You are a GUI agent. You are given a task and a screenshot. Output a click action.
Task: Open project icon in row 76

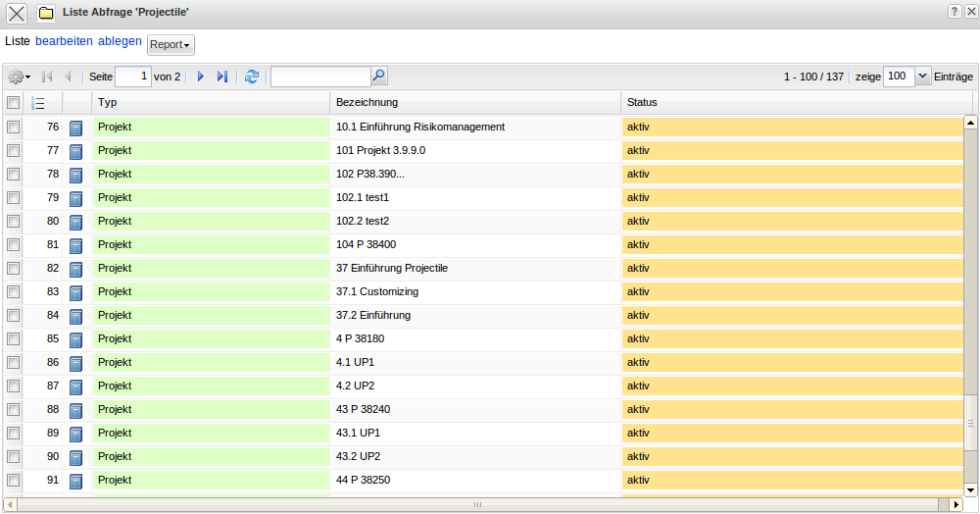coord(76,128)
